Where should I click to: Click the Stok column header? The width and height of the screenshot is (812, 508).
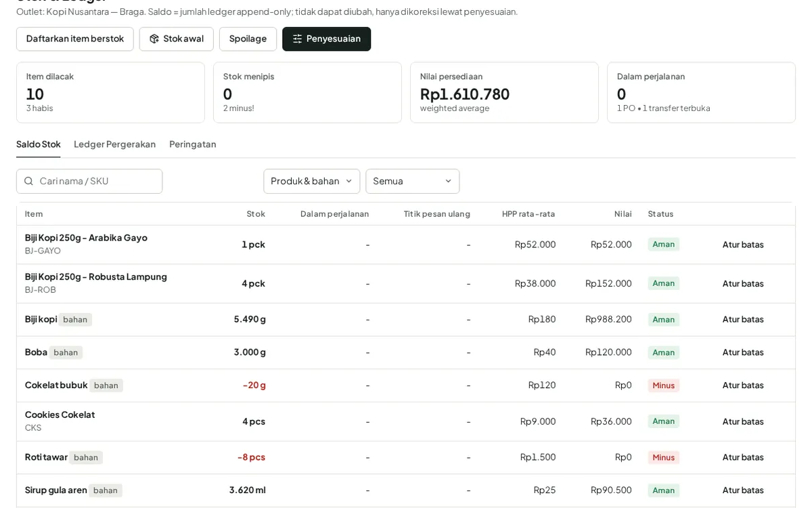coord(256,214)
